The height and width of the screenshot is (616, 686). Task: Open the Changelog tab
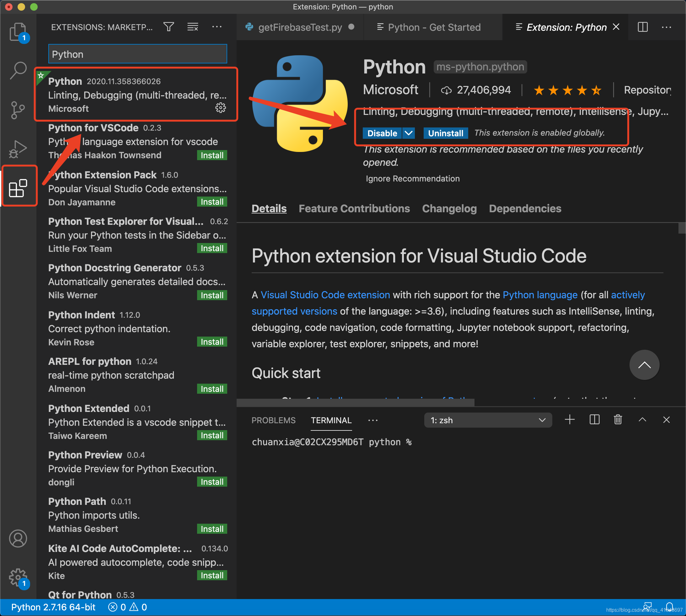(449, 208)
